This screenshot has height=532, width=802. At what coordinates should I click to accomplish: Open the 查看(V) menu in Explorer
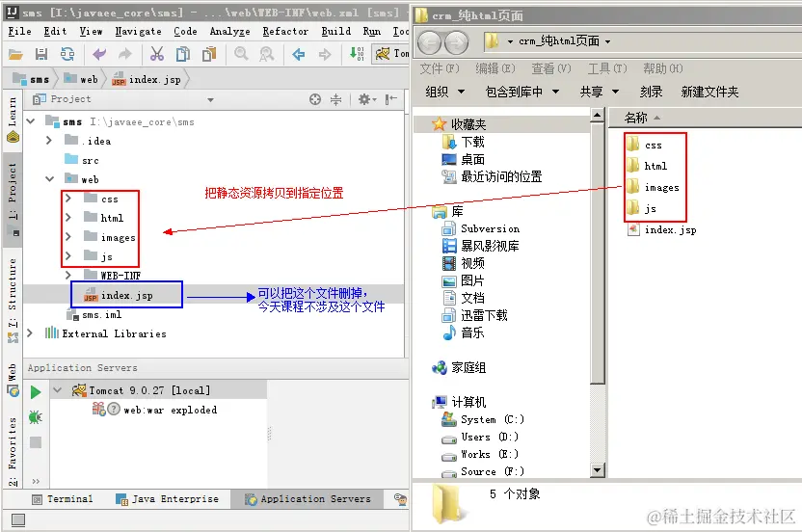tap(550, 68)
